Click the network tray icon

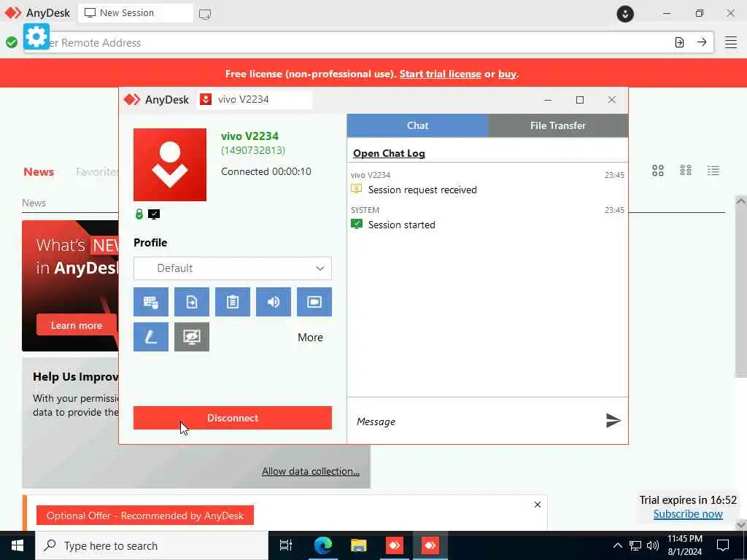pos(635,545)
